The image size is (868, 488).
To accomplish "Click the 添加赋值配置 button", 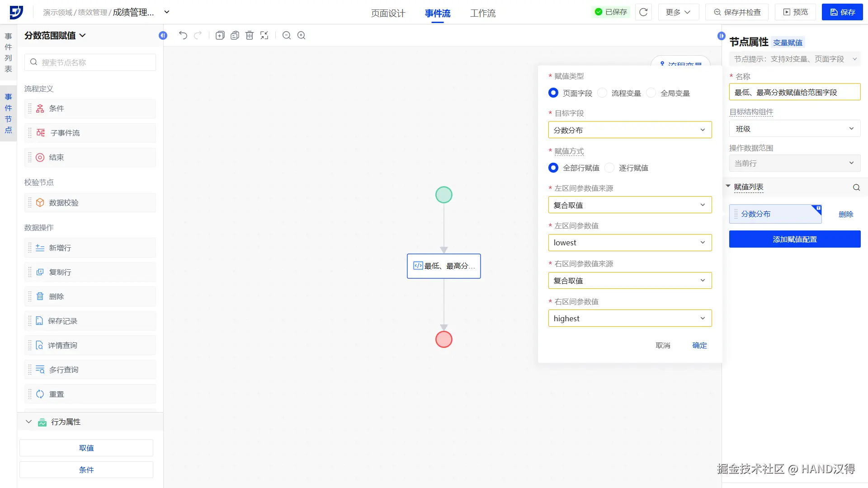I will pos(794,239).
